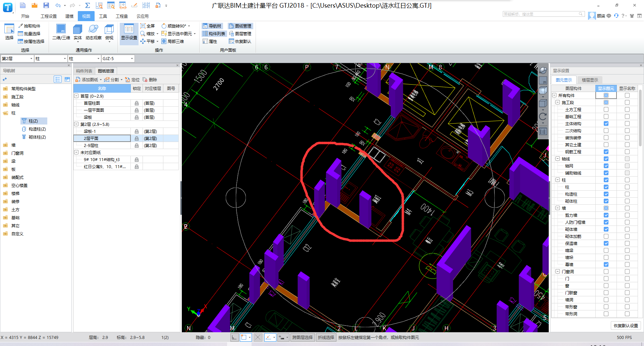Image resolution: width=644 pixels, height=346 pixels.
Task: Collapse the 门窗洞 layer group
Action: pyautogui.click(x=558, y=271)
